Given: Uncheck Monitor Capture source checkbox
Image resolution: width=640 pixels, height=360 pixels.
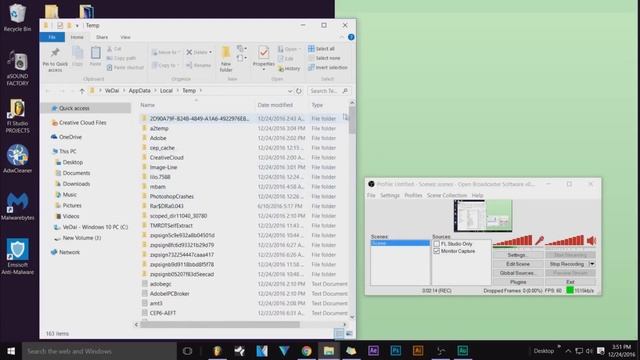Looking at the screenshot, I should [436, 251].
